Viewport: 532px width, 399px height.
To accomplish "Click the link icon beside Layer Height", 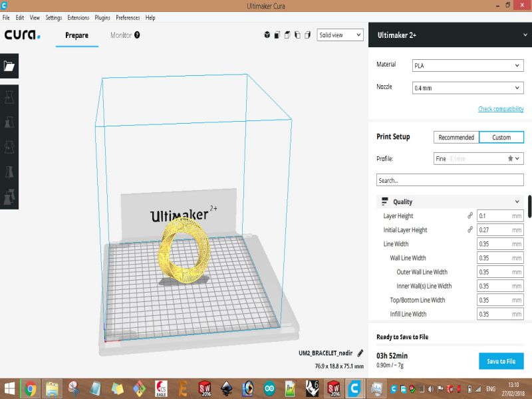I will 470,215.
